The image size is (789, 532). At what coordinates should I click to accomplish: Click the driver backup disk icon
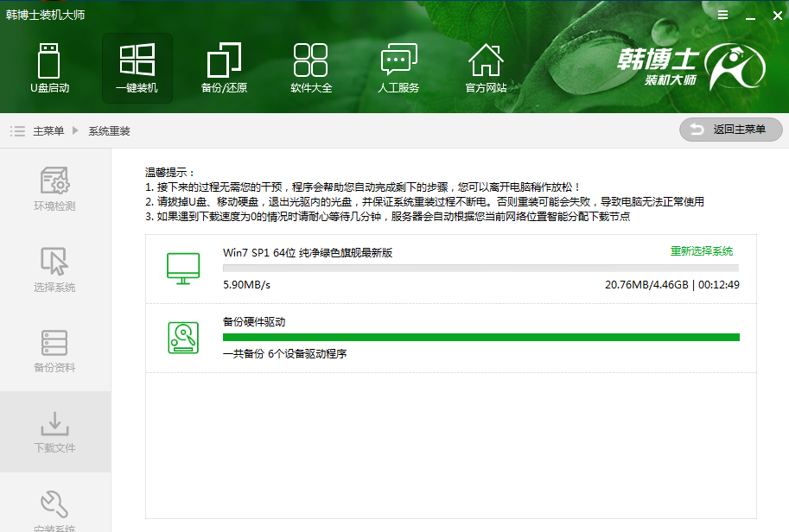pos(182,337)
